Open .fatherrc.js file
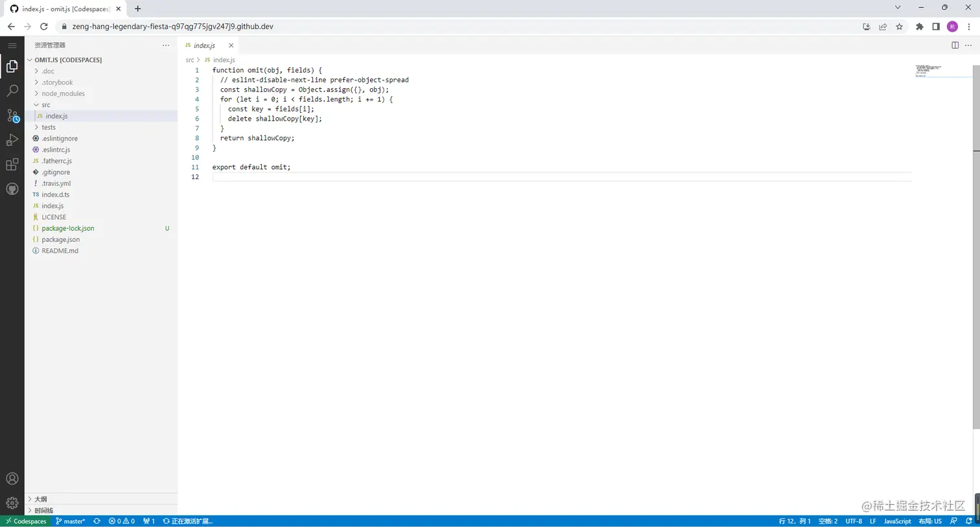This screenshot has height=527, width=980. (x=56, y=161)
